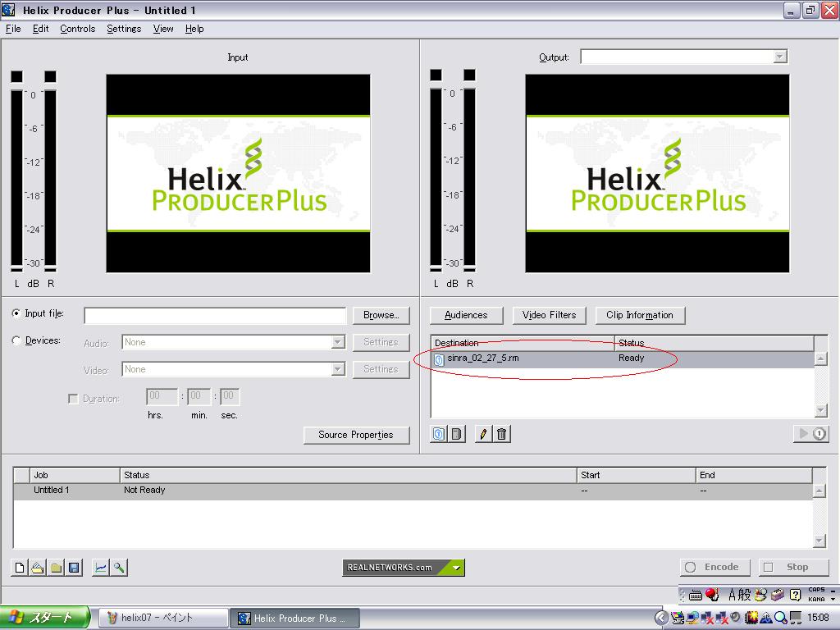The height and width of the screenshot is (630, 840).
Task: Click the Destination column header
Action: pos(523,343)
